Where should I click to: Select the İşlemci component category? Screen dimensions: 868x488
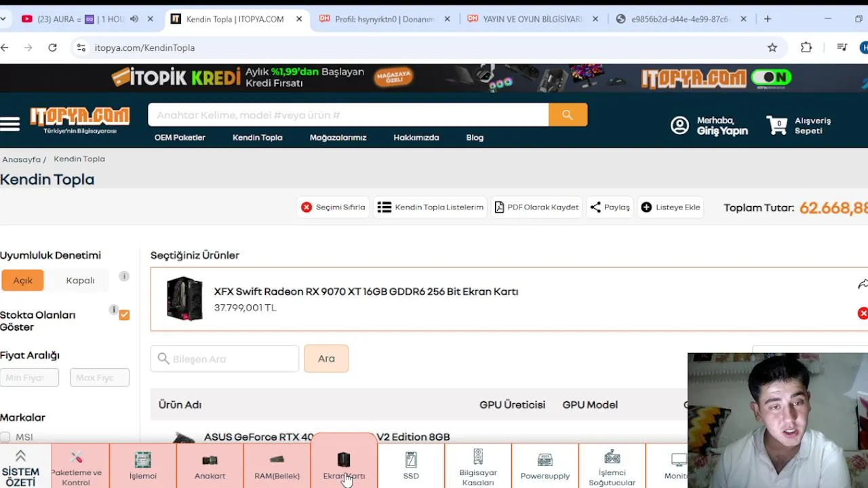143,466
